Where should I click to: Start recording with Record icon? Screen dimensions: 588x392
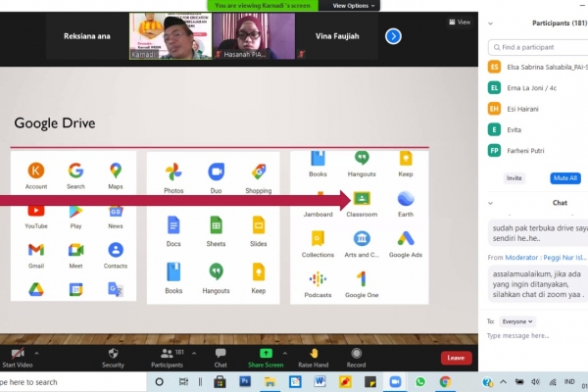click(357, 353)
